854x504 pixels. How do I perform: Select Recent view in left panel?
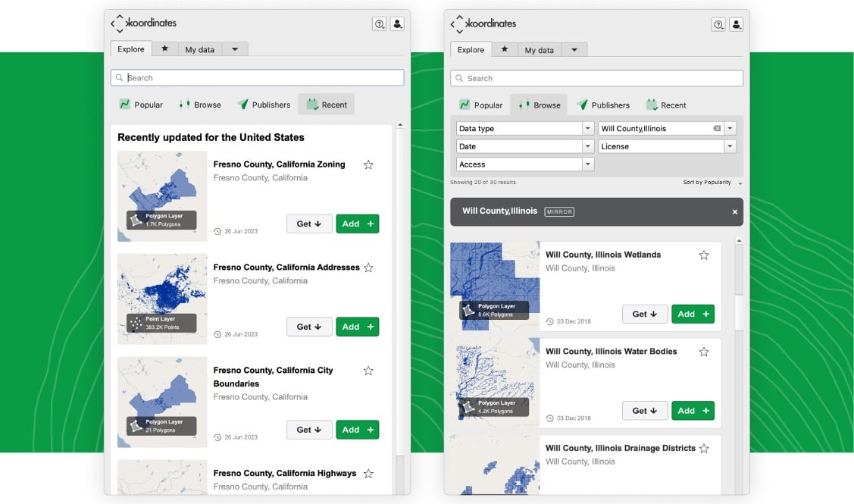(327, 105)
